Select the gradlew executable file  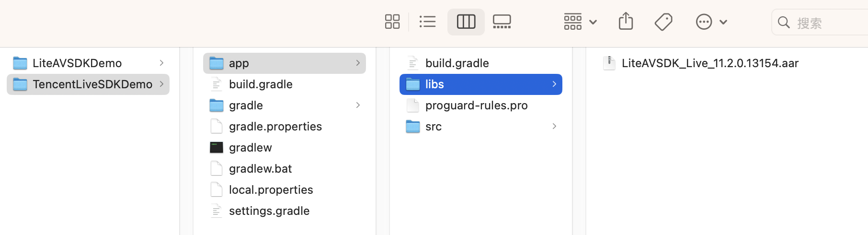tap(250, 148)
